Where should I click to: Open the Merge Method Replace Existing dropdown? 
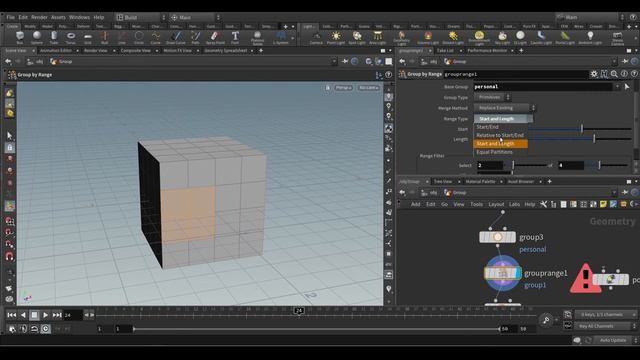[504, 108]
